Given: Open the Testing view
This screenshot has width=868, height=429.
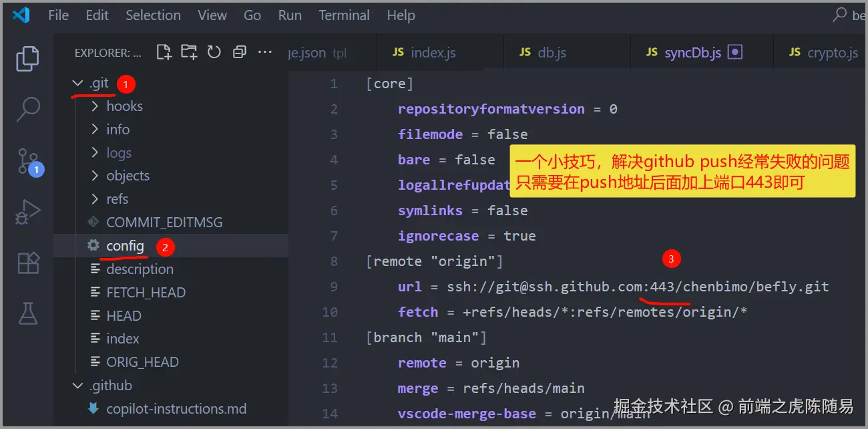Looking at the screenshot, I should pyautogui.click(x=27, y=312).
